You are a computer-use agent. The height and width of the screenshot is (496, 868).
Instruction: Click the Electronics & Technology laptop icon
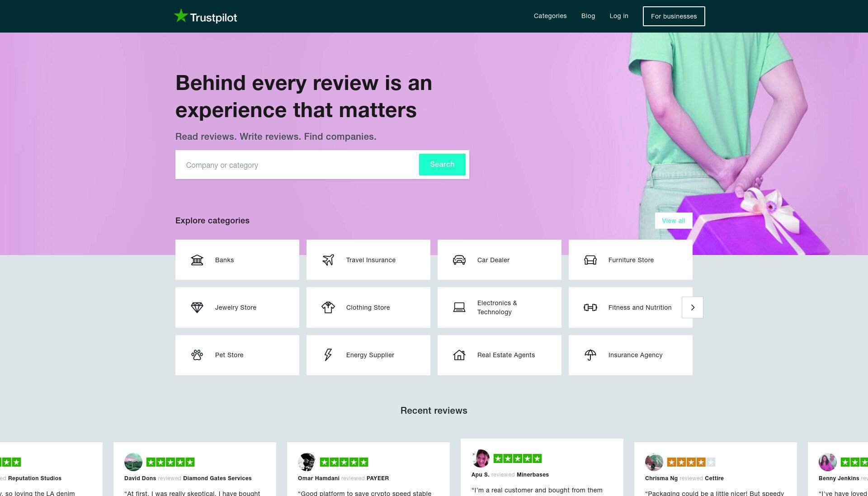[459, 307]
